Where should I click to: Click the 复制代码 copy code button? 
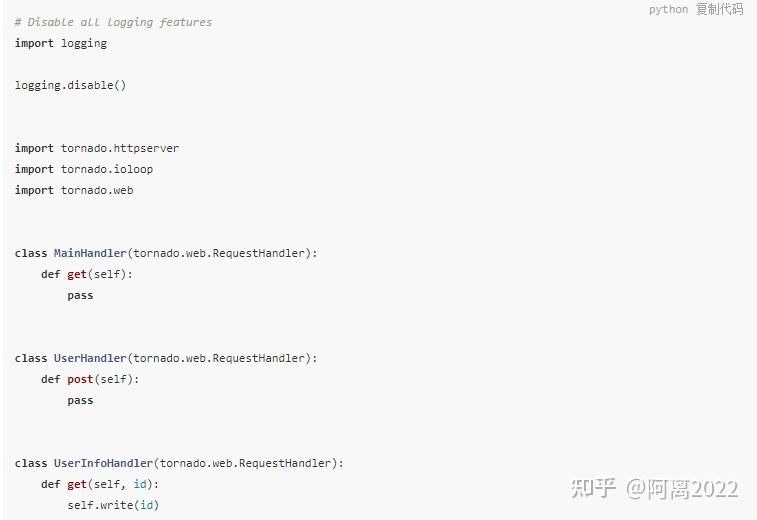719,9
